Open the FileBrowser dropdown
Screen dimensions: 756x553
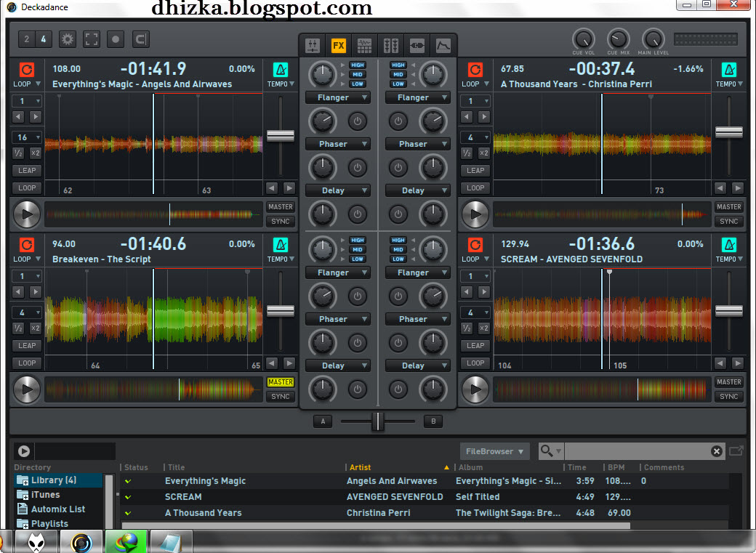coord(494,451)
